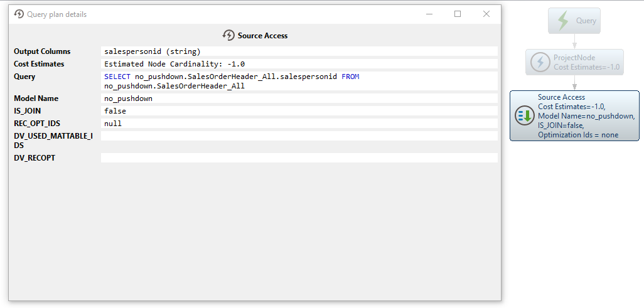Click the empty DV_USED_MATTABLE_IDS field
644x308 pixels.
point(299,136)
